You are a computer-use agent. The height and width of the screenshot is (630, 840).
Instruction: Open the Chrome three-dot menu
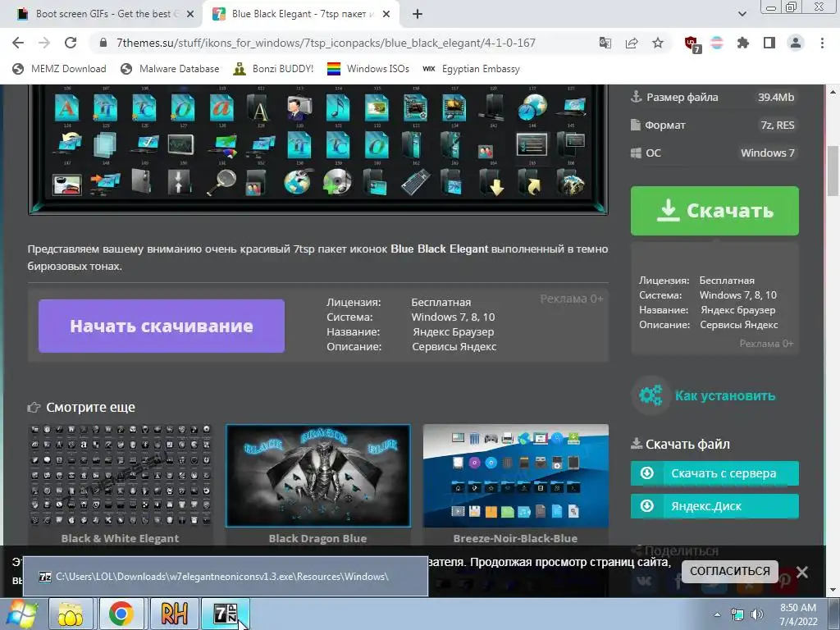[822, 43]
